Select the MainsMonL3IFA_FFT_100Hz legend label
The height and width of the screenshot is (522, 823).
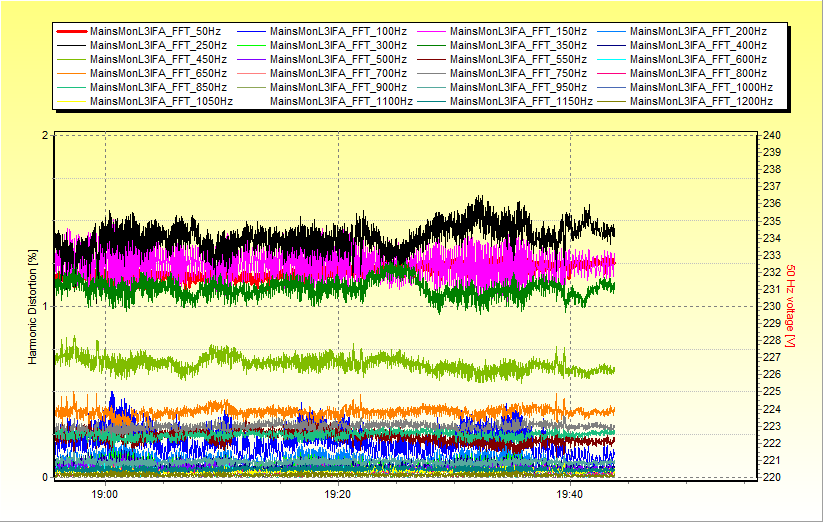pyautogui.click(x=338, y=31)
